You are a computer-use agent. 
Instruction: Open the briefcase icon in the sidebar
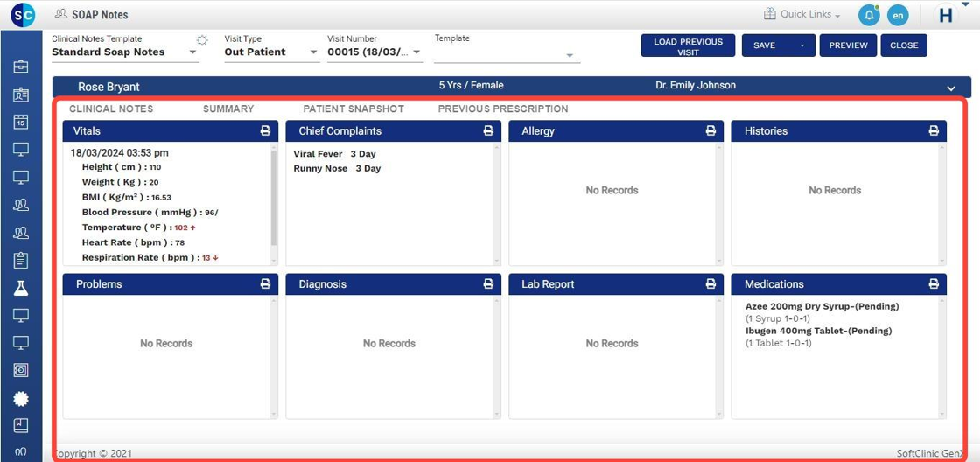21,67
